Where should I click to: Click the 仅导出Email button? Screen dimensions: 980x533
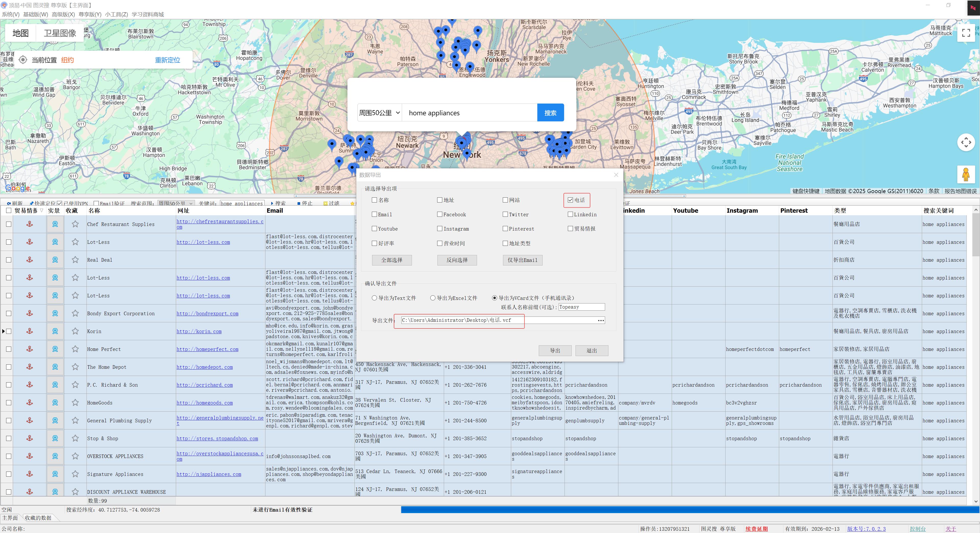pos(522,260)
